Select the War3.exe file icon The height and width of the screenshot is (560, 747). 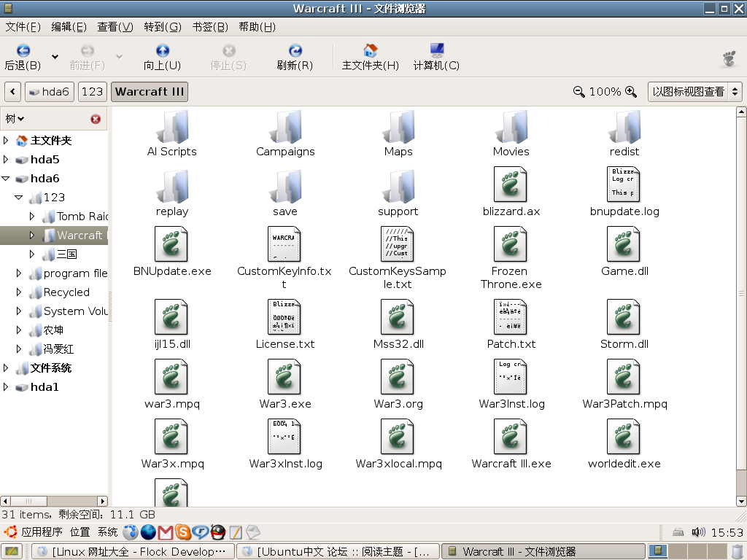coord(285,377)
